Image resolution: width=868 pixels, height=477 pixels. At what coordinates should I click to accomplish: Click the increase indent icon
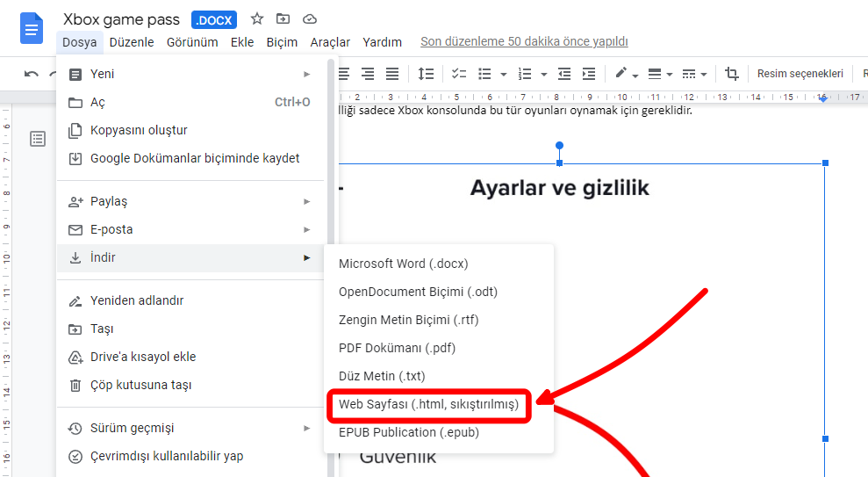pyautogui.click(x=587, y=74)
